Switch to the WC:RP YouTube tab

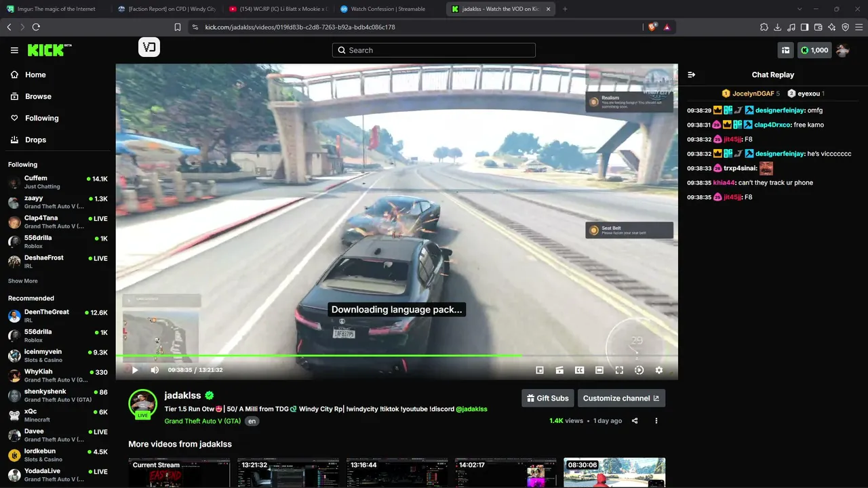277,9
